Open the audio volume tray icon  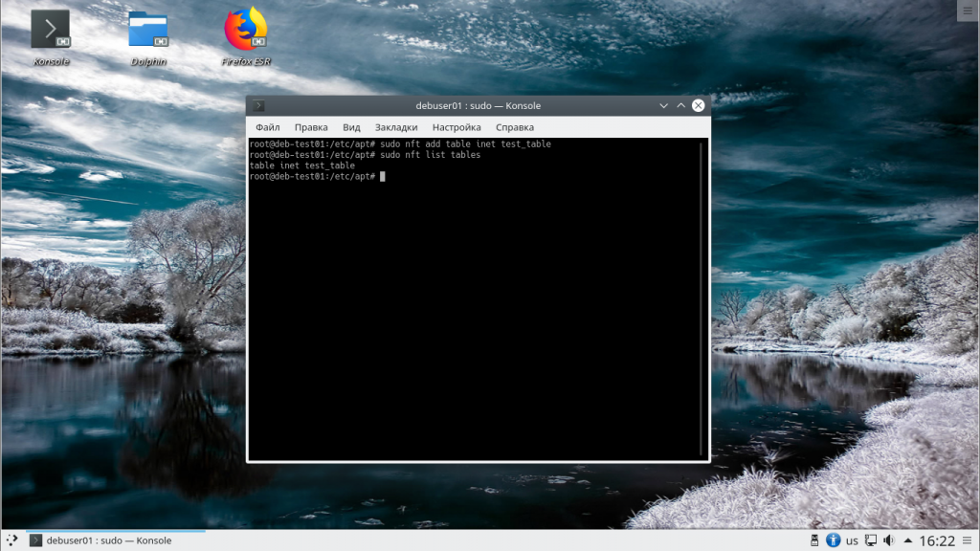888,540
